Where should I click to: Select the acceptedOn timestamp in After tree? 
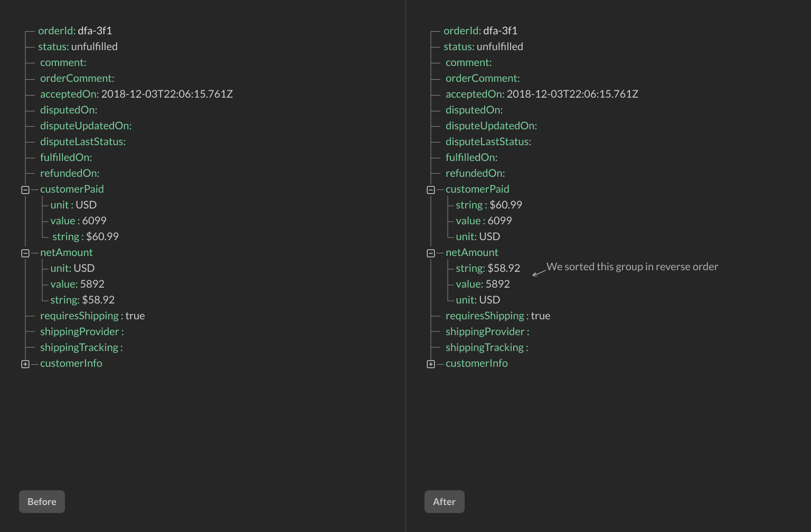(573, 94)
